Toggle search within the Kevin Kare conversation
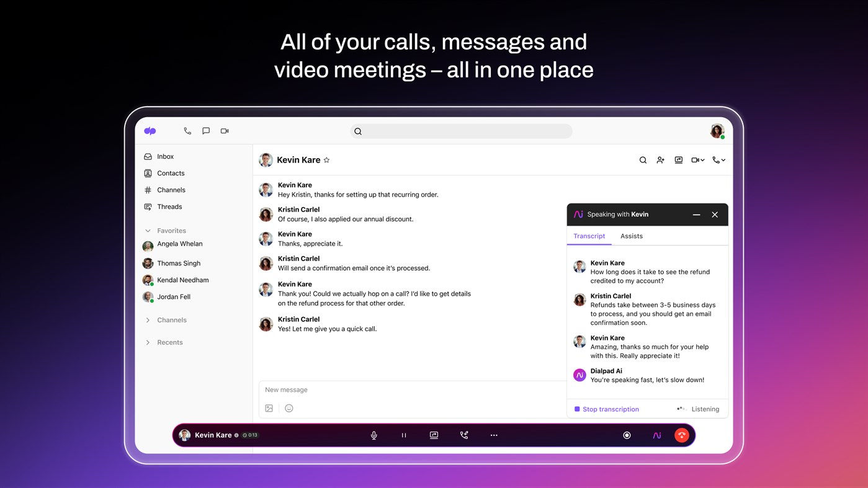 coord(642,159)
